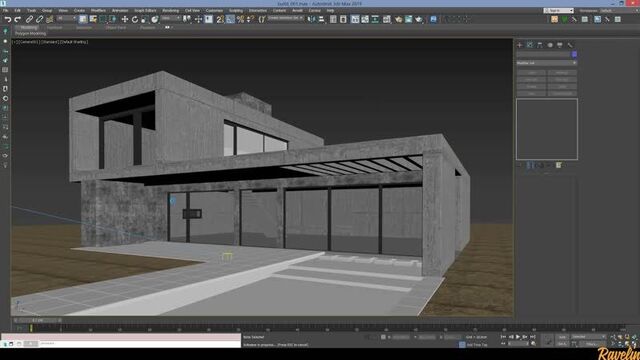Open the Create command panel tab
Viewport: 640px width, 360px height.
(x=520, y=45)
